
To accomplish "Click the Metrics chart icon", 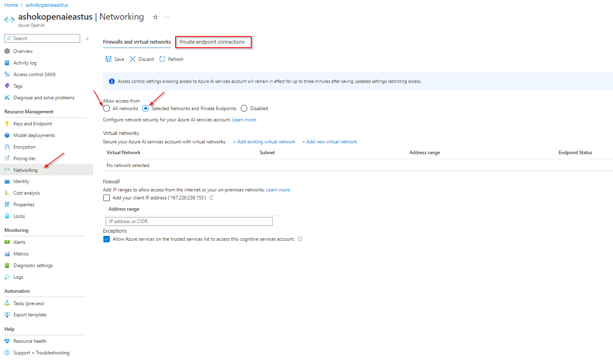I will tap(7, 254).
